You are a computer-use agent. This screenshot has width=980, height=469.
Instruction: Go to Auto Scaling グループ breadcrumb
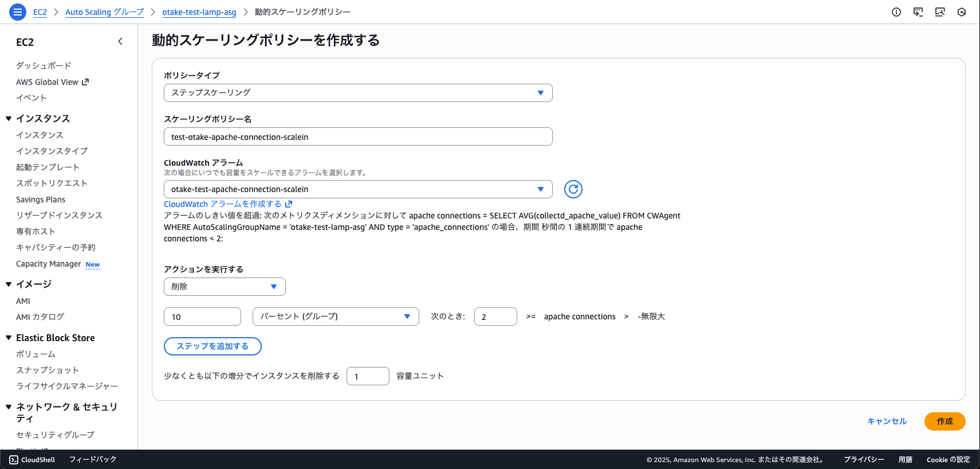pyautogui.click(x=104, y=12)
